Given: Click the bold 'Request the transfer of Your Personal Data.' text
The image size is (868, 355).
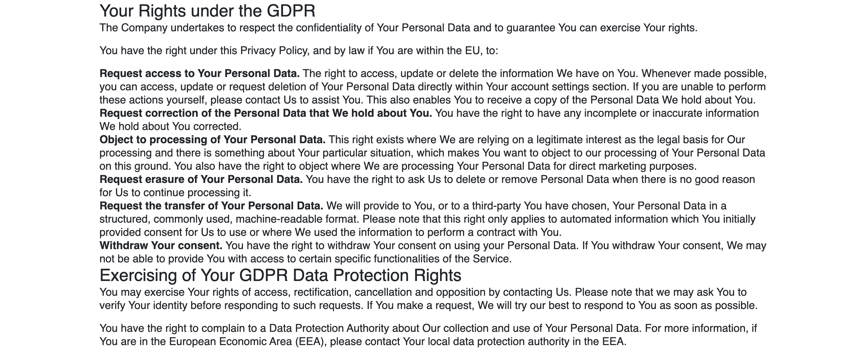Looking at the screenshot, I should (x=211, y=206).
